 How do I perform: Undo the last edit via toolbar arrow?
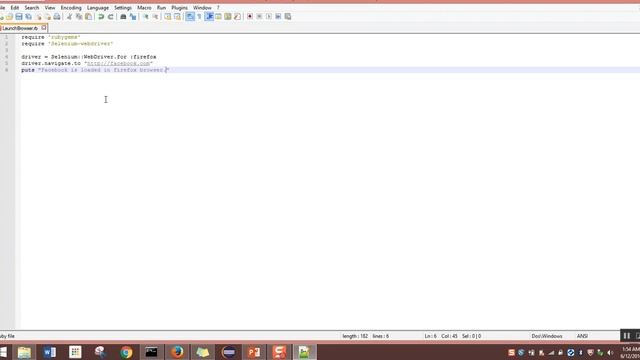click(101, 17)
